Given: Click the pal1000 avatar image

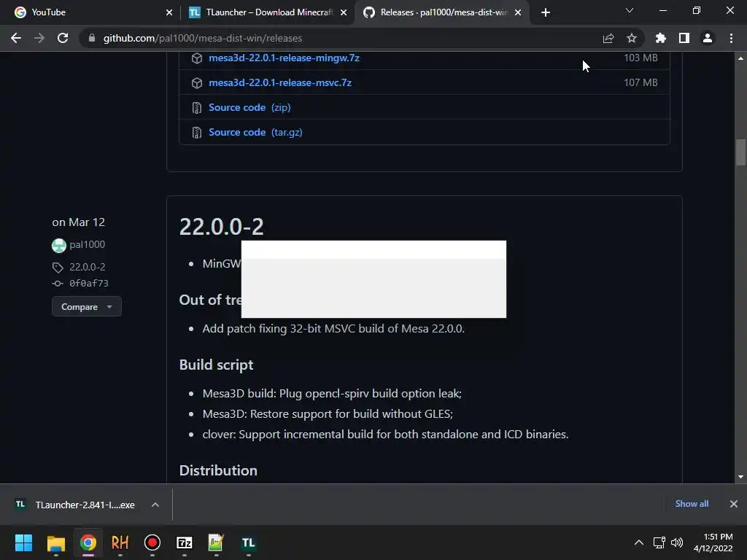Looking at the screenshot, I should point(59,245).
